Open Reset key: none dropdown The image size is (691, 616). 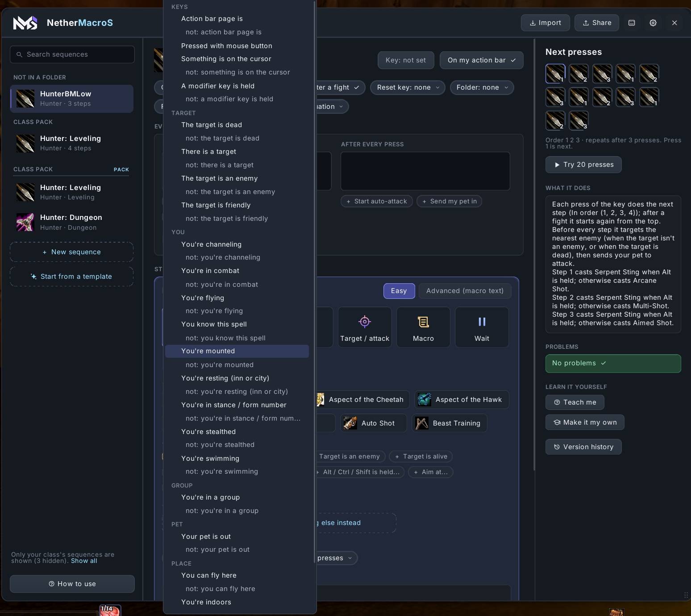click(x=408, y=87)
